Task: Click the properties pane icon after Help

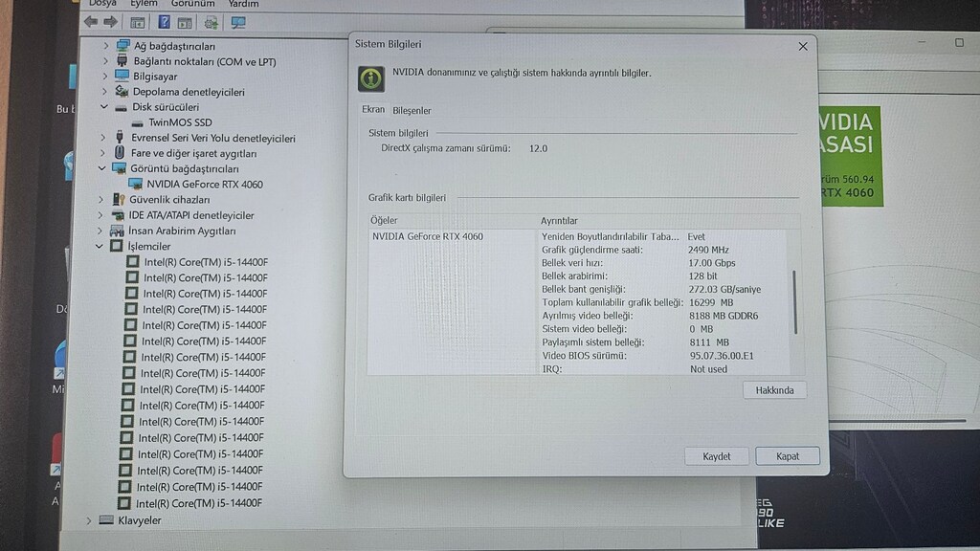Action: point(185,23)
